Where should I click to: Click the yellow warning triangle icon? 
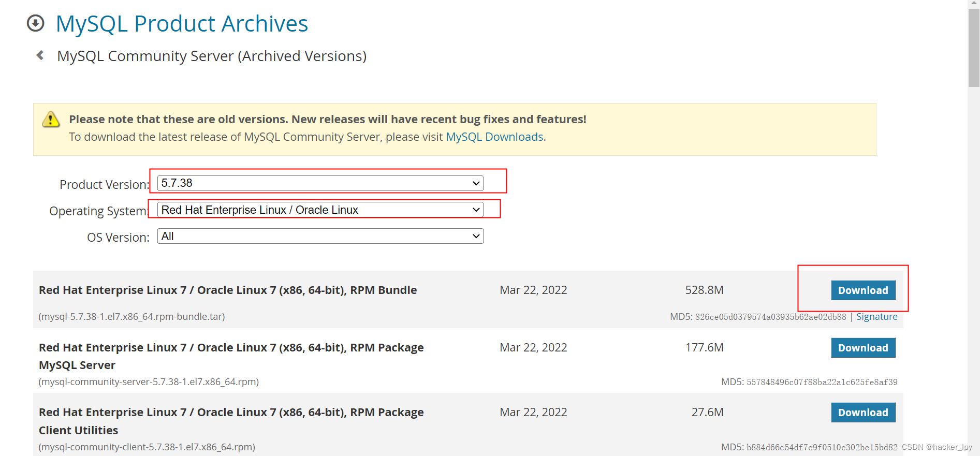pos(51,120)
